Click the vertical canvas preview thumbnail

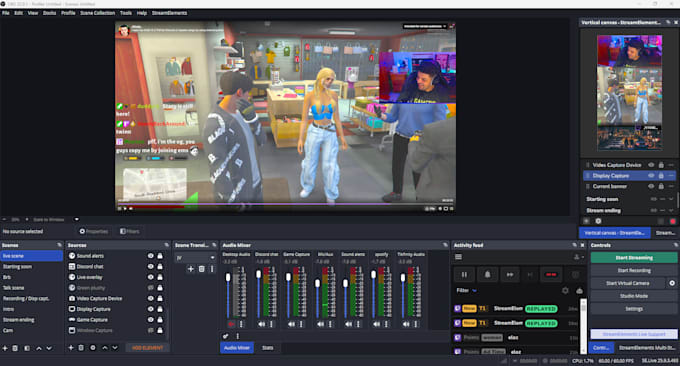tap(629, 93)
